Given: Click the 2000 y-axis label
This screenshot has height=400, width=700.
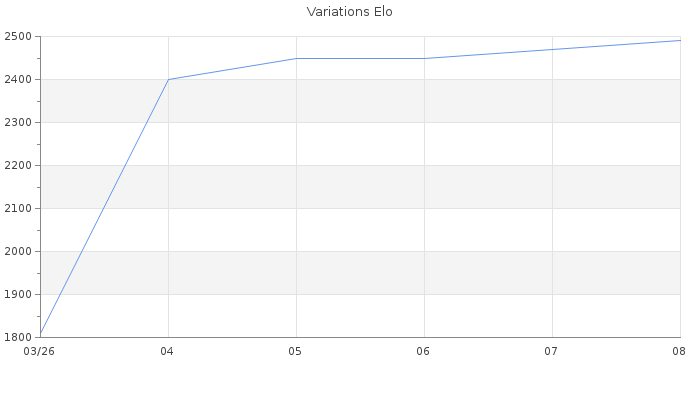Looking at the screenshot, I should [18, 251].
